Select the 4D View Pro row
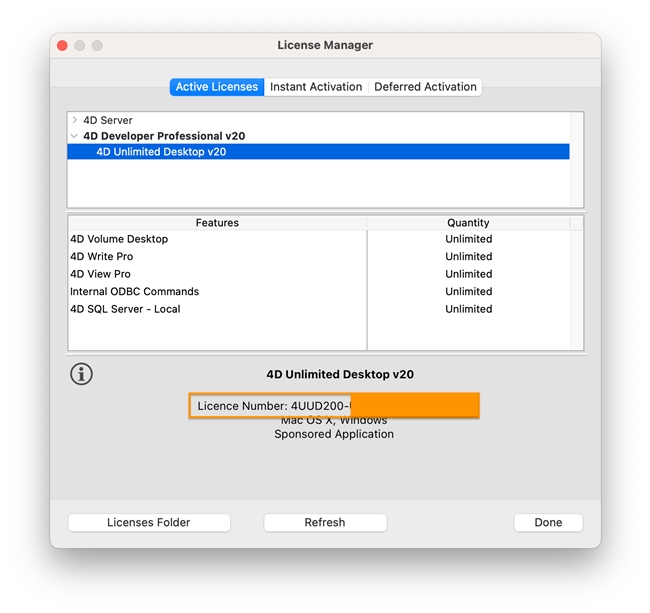This screenshot has height=613, width=650. (100, 274)
